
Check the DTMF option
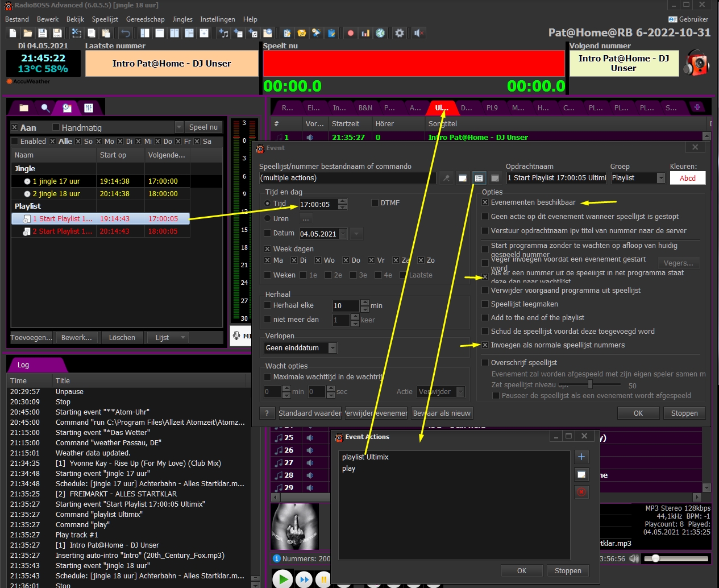tap(375, 203)
